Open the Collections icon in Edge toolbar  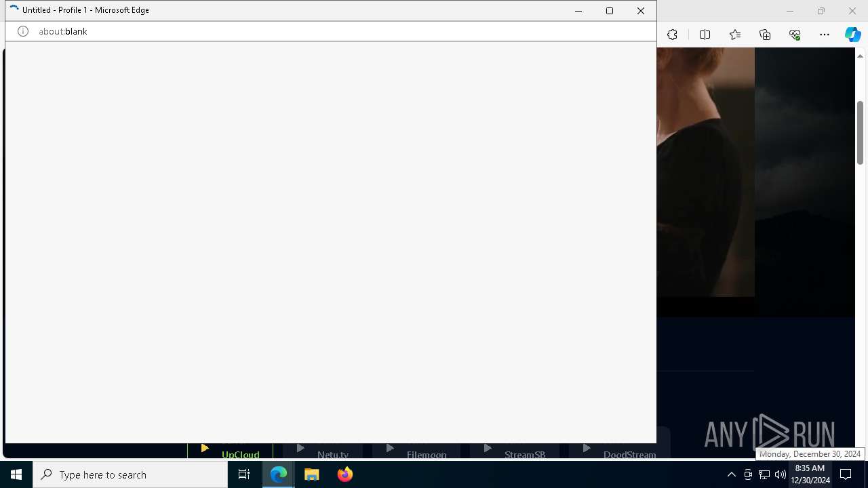coord(765,35)
